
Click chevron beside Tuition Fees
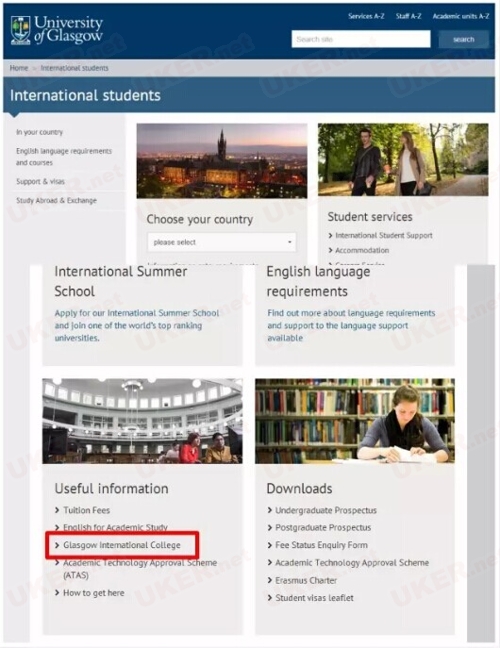pos(57,510)
